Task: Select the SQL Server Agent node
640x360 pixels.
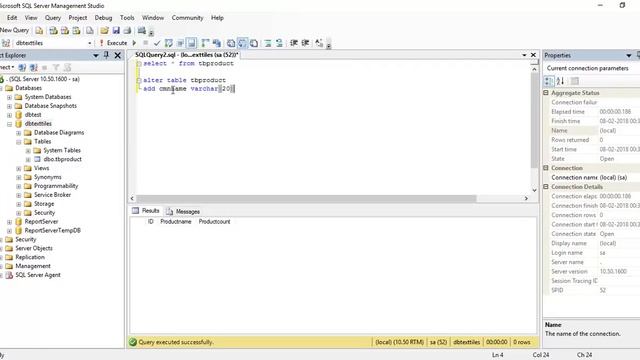Action: [x=38, y=275]
